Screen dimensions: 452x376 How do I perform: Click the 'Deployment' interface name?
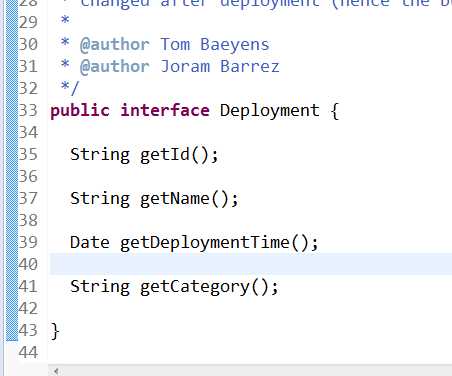click(x=269, y=111)
